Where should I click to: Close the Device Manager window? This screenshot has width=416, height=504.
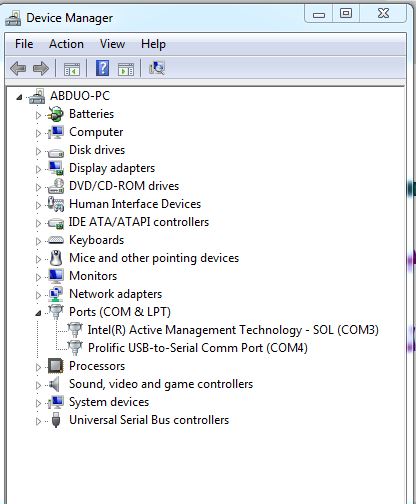click(383, 14)
